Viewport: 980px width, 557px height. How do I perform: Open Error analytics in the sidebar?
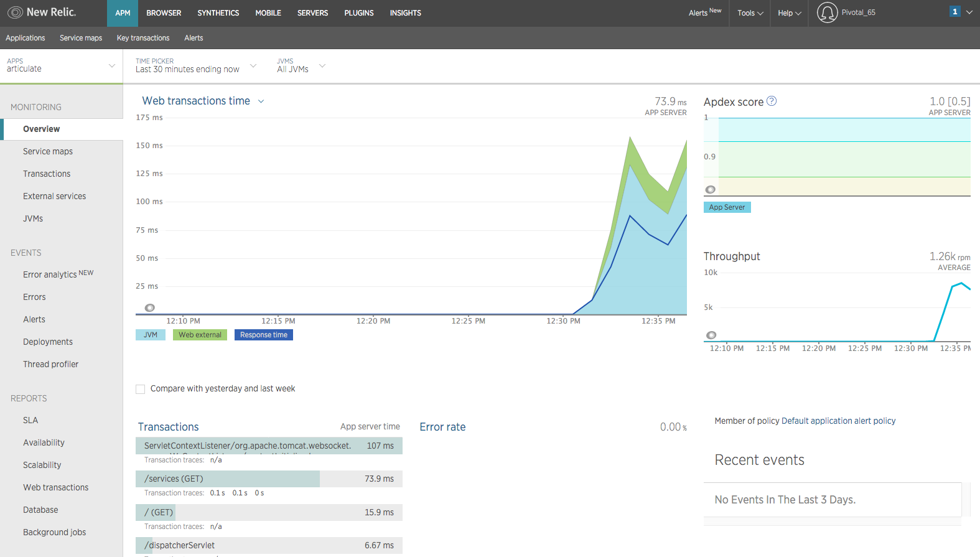58,274
